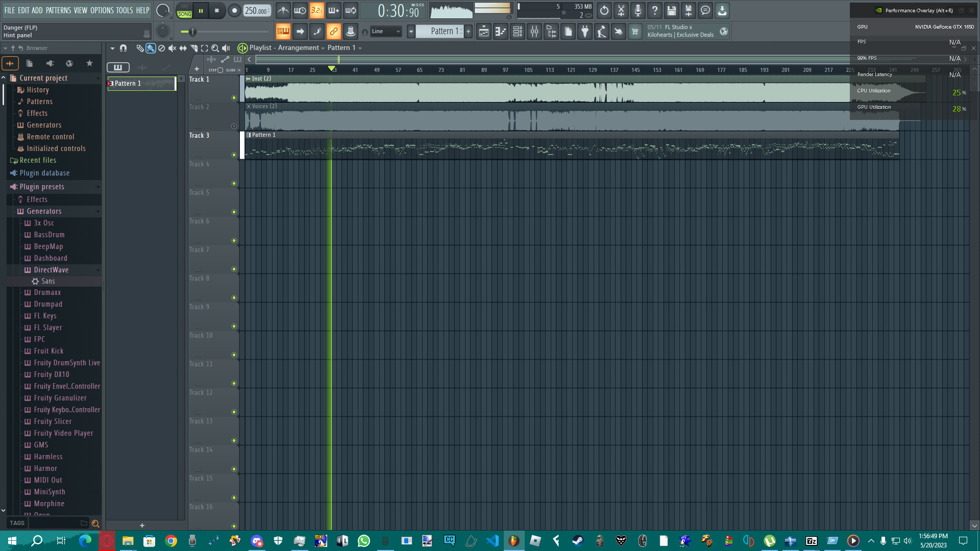The width and height of the screenshot is (980, 551).
Task: Open the FILE menu
Action: (x=10, y=10)
